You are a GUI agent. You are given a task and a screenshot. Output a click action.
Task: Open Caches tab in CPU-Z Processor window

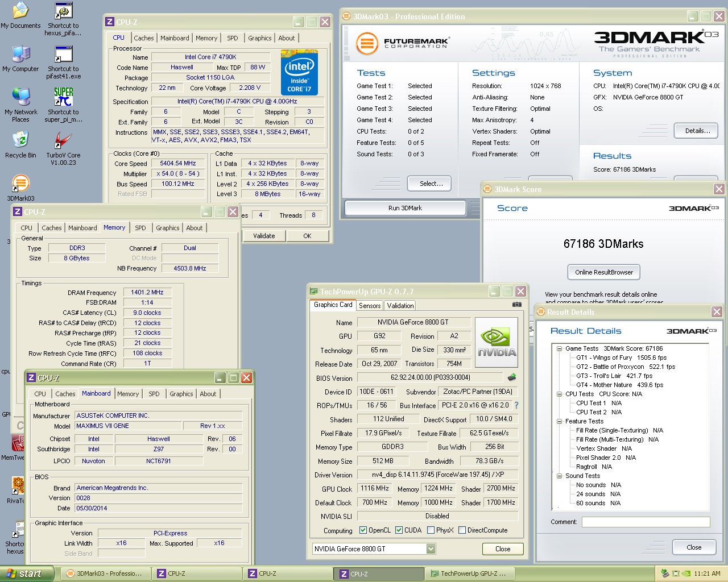click(144, 38)
